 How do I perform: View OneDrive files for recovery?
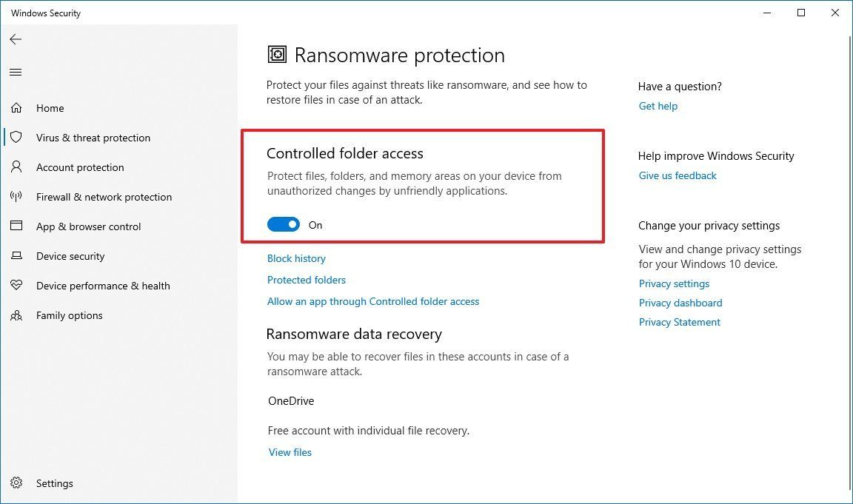pos(290,452)
